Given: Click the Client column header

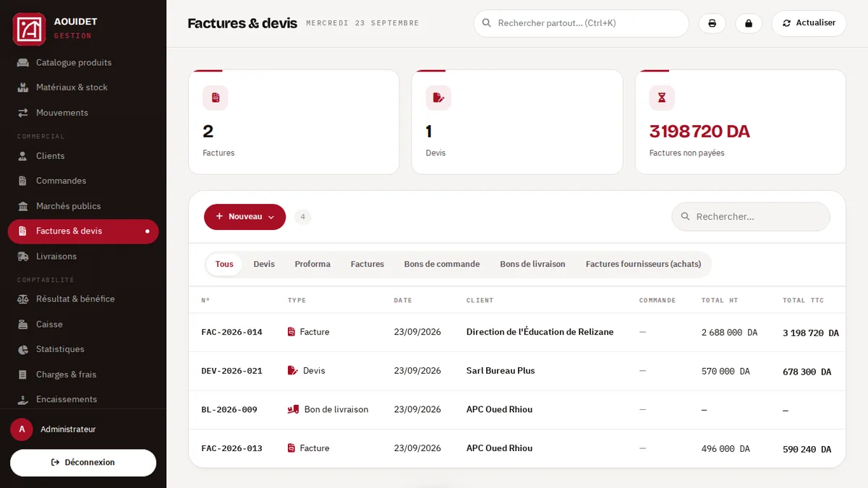Looking at the screenshot, I should (x=480, y=301).
